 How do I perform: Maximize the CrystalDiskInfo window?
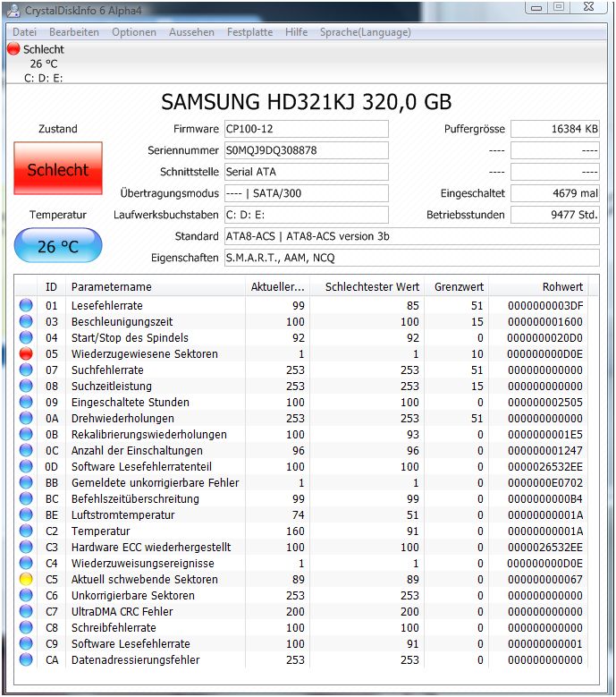[x=559, y=6]
